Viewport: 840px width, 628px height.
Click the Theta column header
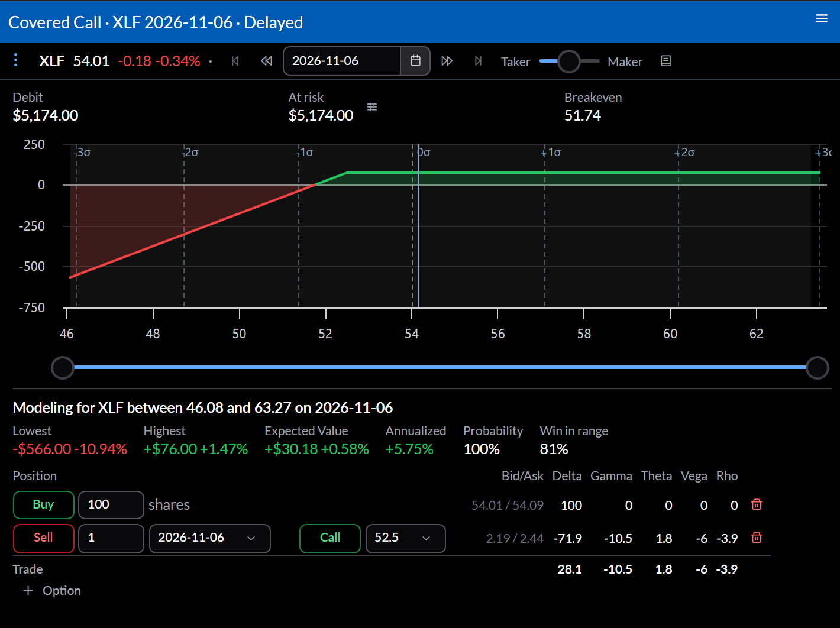point(657,476)
